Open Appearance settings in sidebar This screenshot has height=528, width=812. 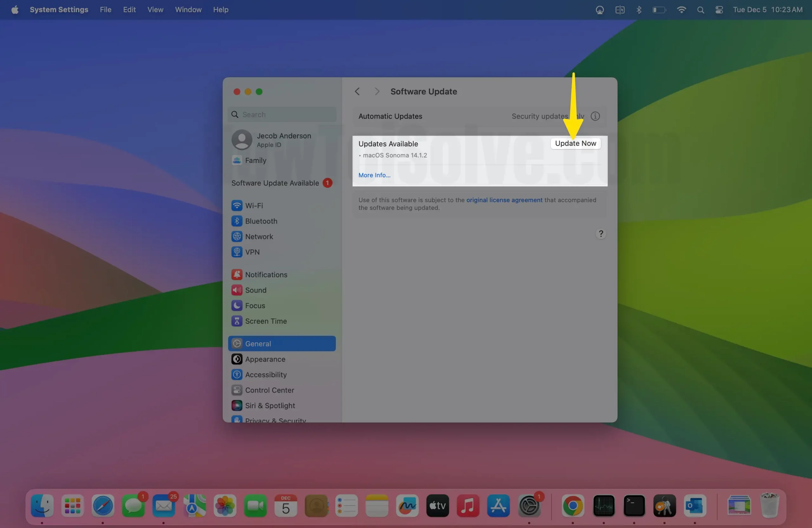point(282,359)
